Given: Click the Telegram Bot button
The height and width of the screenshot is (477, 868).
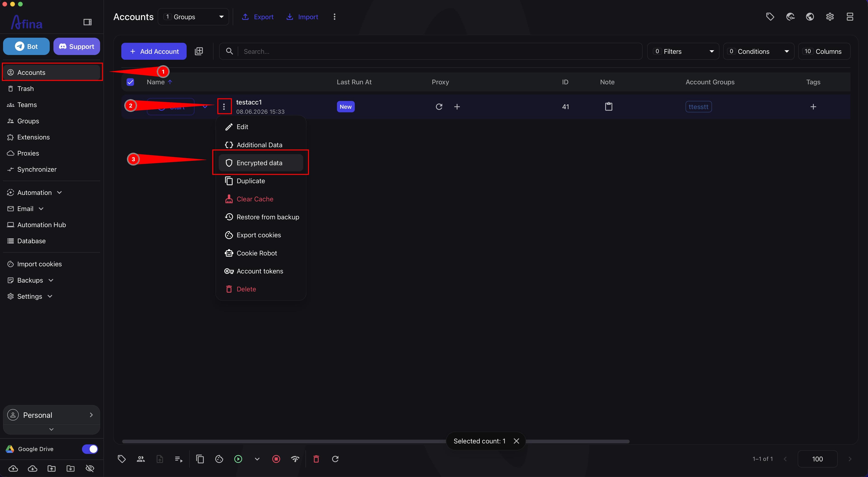Looking at the screenshot, I should (26, 47).
